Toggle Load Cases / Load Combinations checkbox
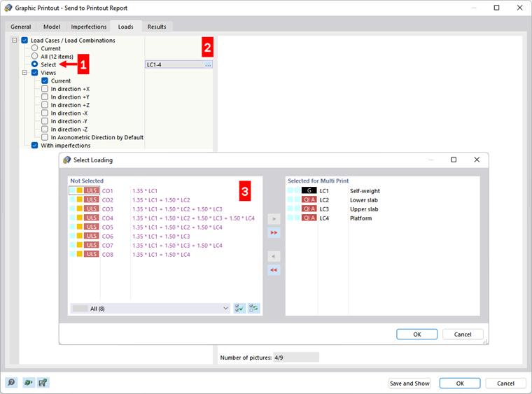The height and width of the screenshot is (394, 532). pos(24,40)
